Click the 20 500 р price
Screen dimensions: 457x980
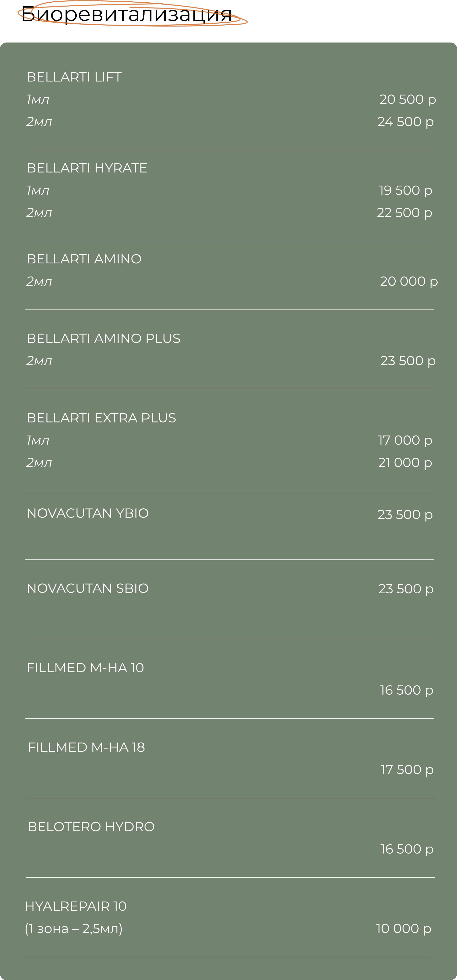[x=407, y=100]
